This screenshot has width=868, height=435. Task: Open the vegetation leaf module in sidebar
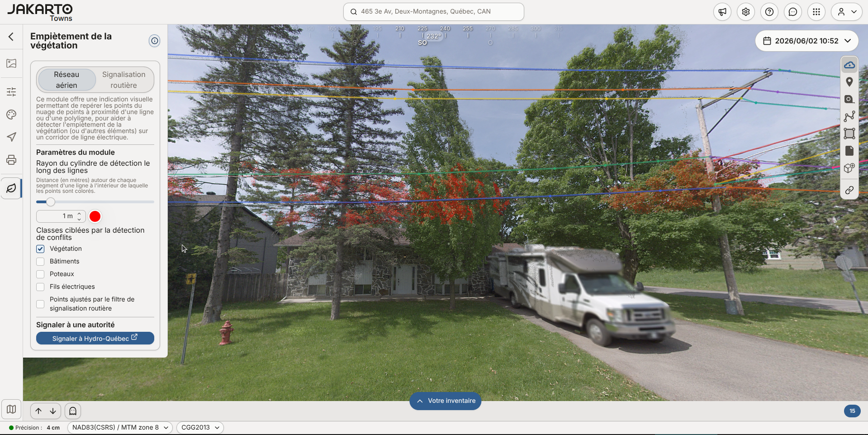pos(11,188)
